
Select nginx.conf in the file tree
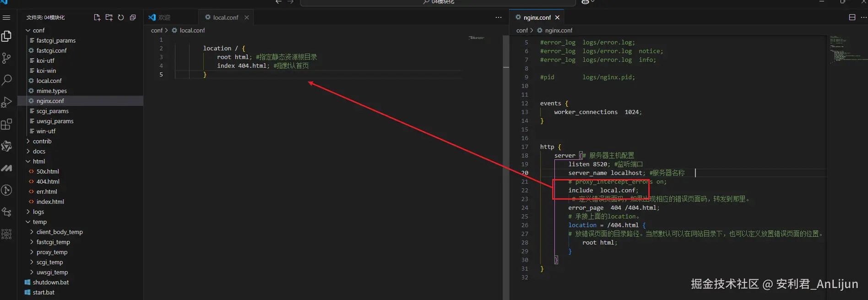50,101
